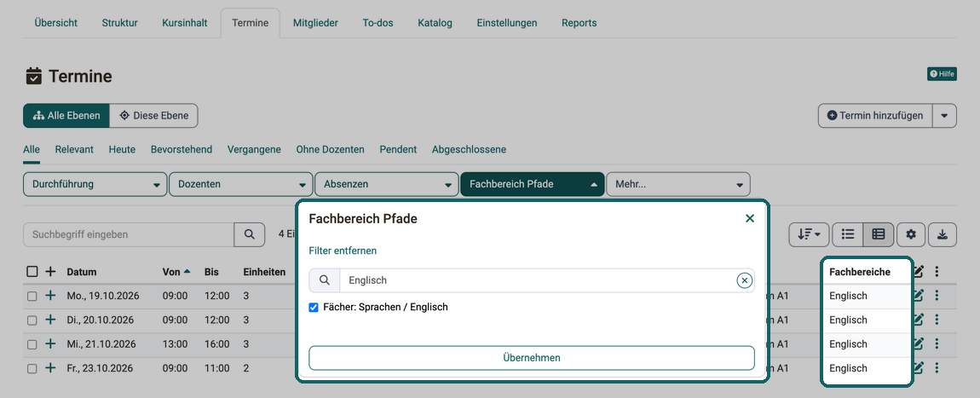Open arrow menu next to Termin hinzufügen
Viewport: 980px width, 398px height.
[944, 116]
